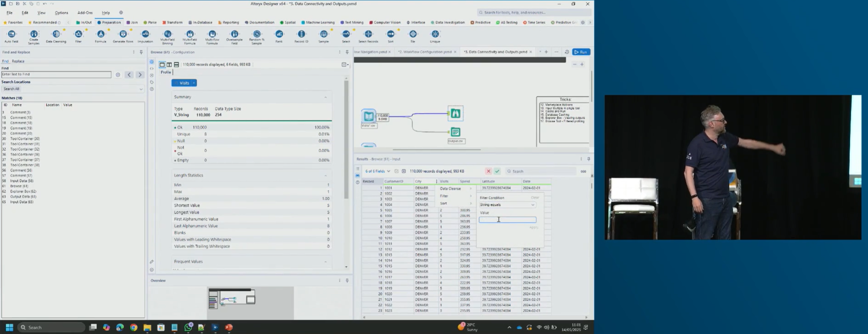Open the Options menu

(61, 13)
